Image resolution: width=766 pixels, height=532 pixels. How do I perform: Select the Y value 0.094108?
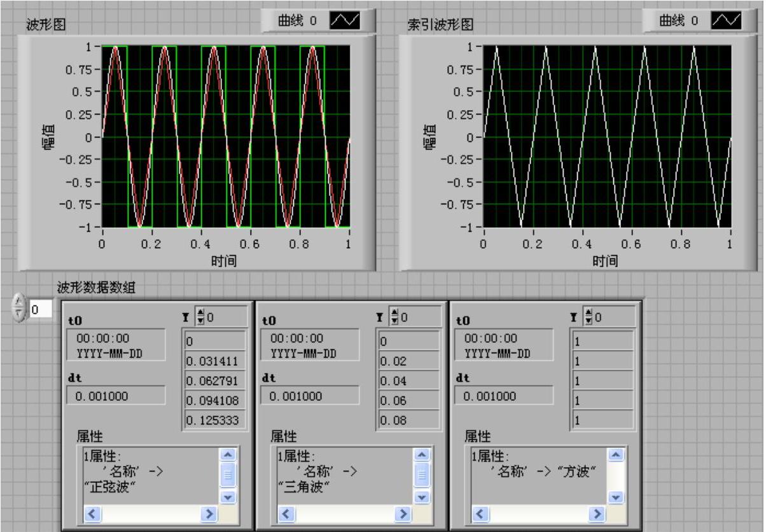214,400
